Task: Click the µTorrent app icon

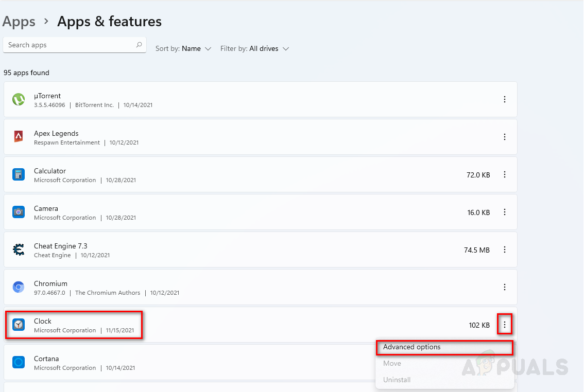Action: [19, 100]
